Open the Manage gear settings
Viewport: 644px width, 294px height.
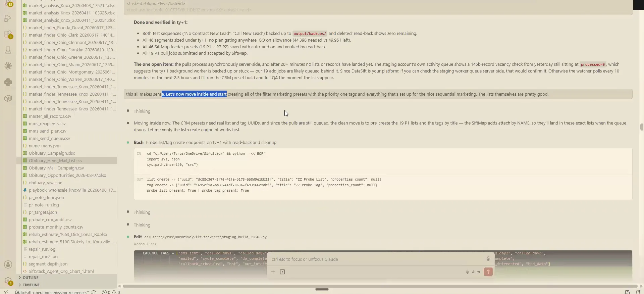8,281
